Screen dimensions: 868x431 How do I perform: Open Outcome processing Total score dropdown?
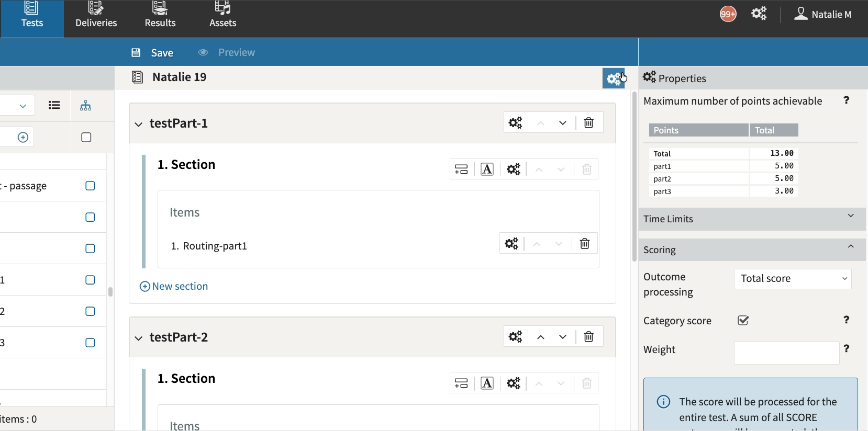[792, 279]
